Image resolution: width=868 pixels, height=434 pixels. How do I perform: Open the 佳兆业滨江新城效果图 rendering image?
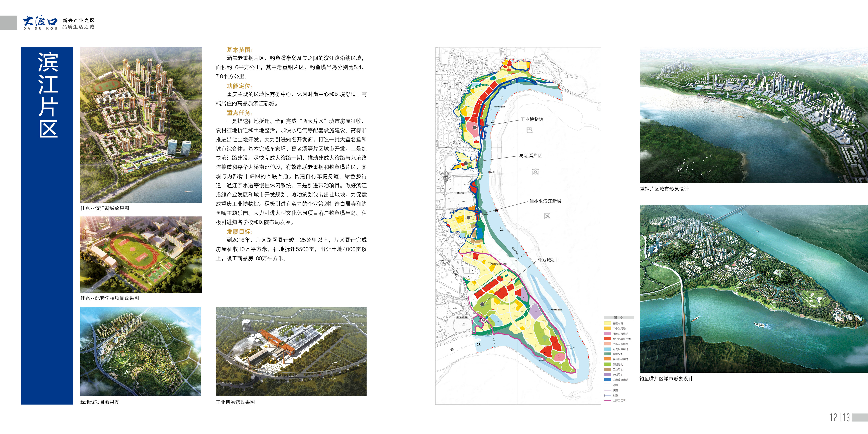point(141,125)
